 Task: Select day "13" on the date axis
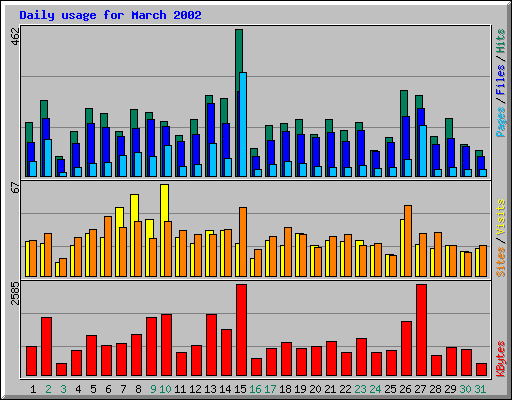pyautogui.click(x=210, y=389)
